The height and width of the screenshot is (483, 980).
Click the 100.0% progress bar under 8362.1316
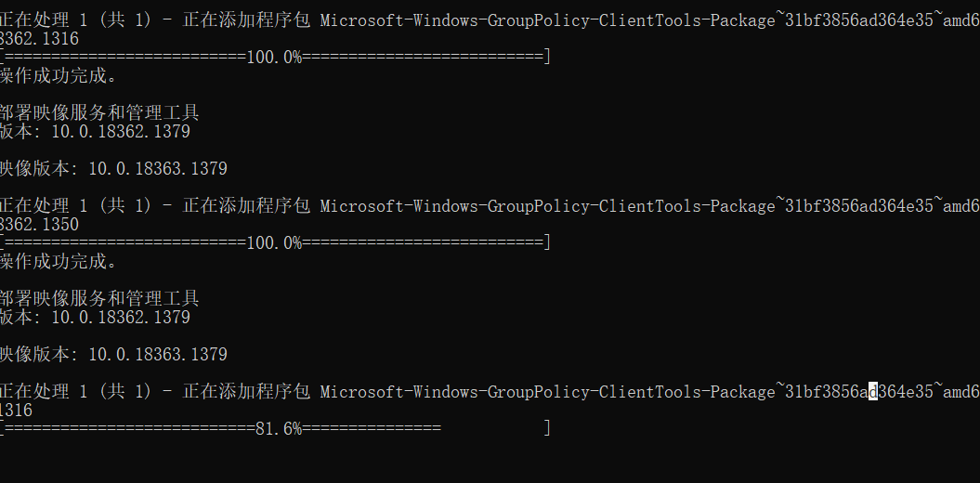275,58
